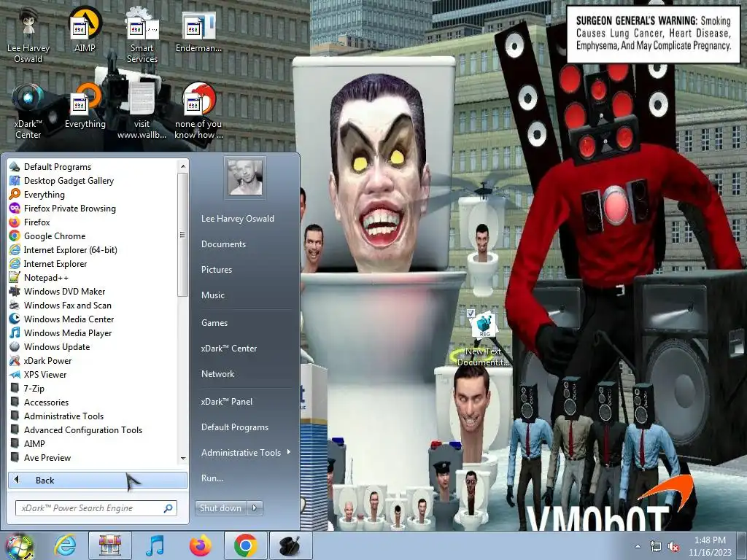Launch Internet Explorer from the taskbar

(x=65, y=545)
